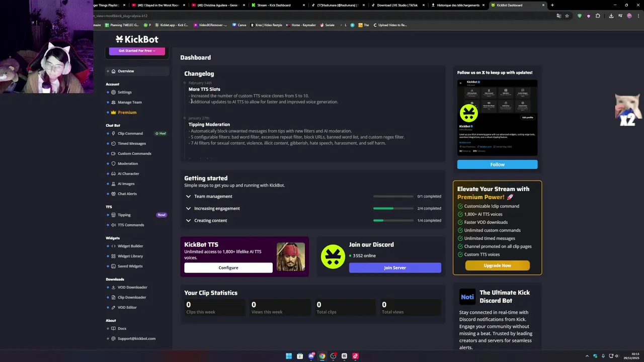Open Manage Team in the sidebar
The image size is (644, 362).
(129, 102)
